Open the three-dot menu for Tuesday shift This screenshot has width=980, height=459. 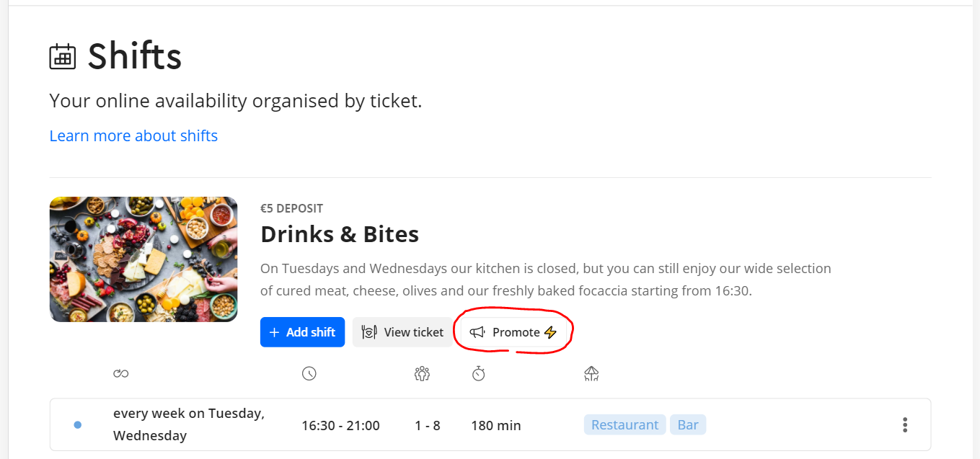pyautogui.click(x=905, y=425)
